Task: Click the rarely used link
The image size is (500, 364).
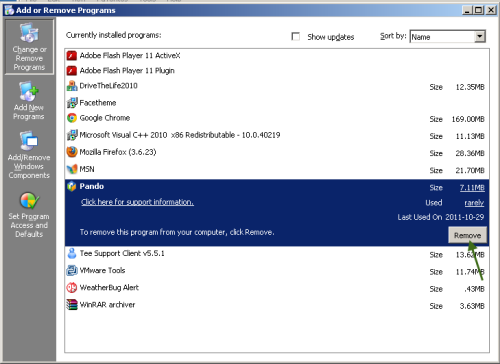Action: coord(474,203)
